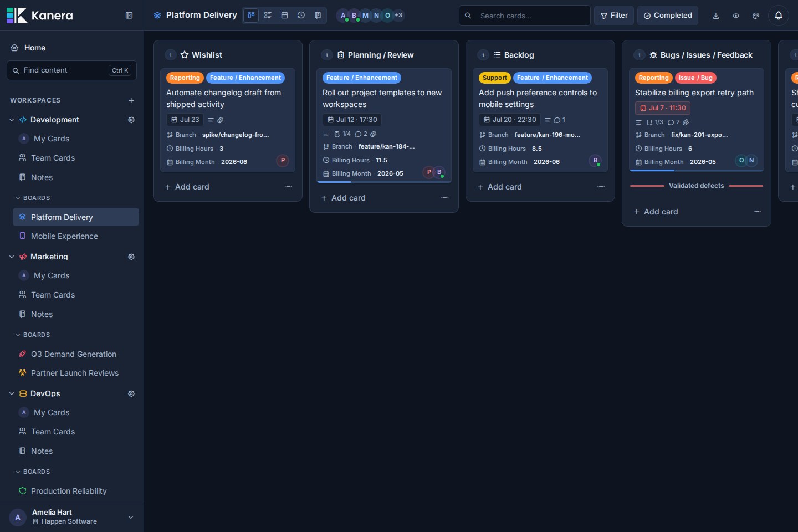798x532 pixels.
Task: Open the Automate changelog draft card
Action: [x=228, y=120]
